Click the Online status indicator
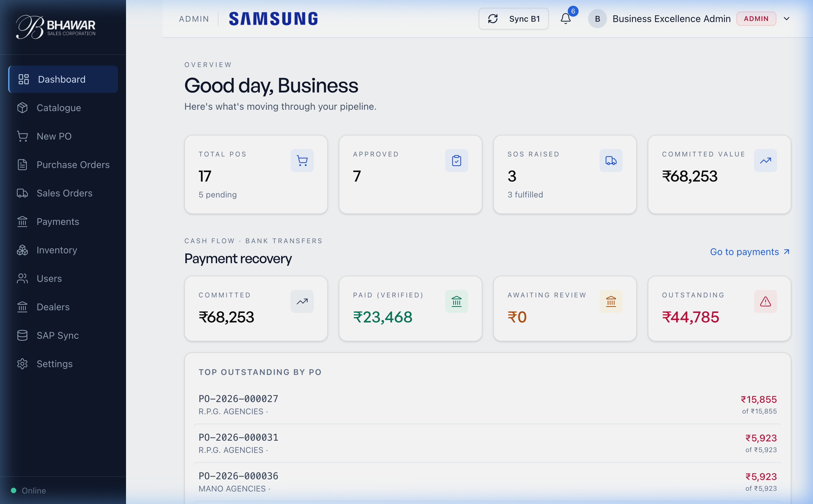 click(28, 490)
